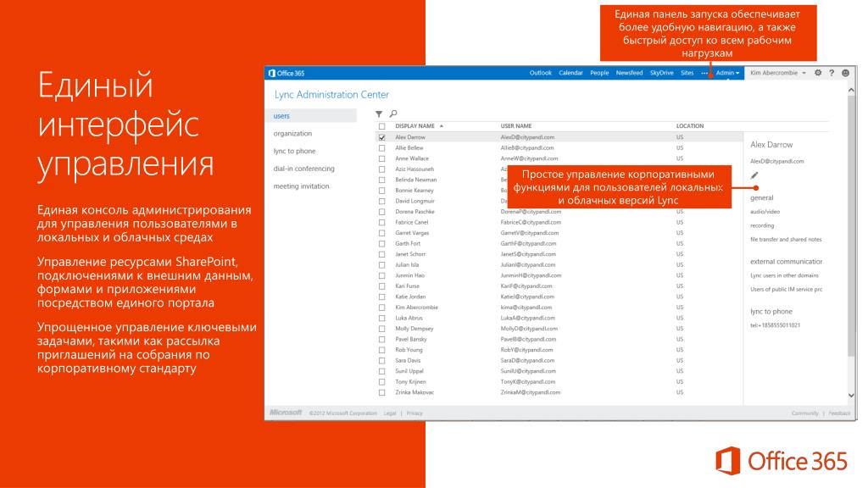Click the search magnifier icon

click(x=393, y=114)
